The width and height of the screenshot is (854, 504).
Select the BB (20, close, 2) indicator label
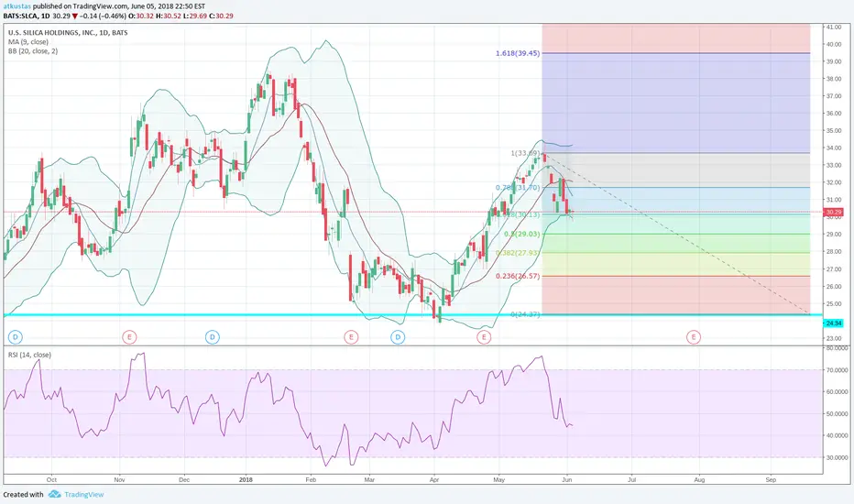pyautogui.click(x=33, y=51)
